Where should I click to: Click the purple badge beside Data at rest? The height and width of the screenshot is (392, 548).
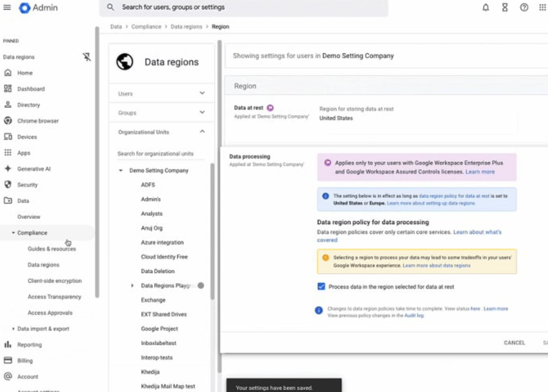270,108
